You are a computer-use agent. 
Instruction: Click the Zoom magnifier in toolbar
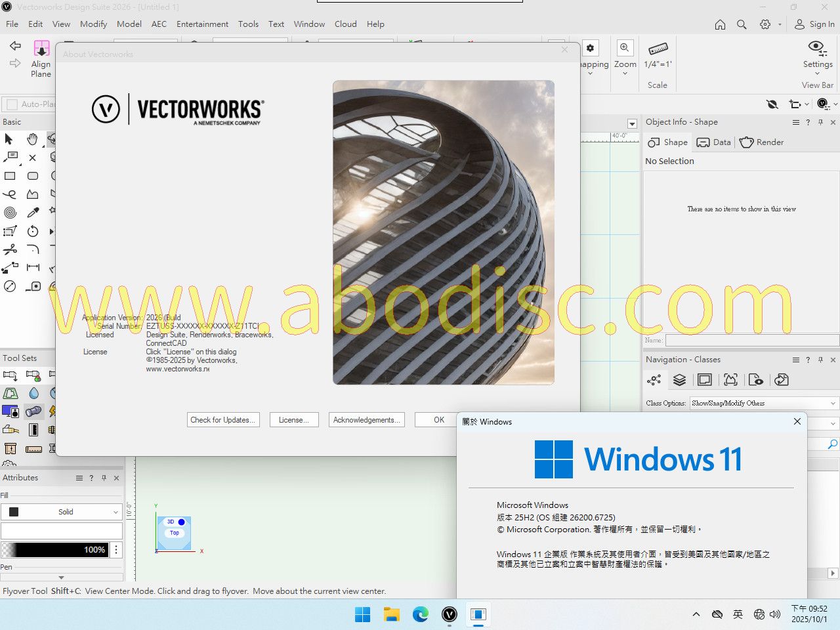[625, 48]
